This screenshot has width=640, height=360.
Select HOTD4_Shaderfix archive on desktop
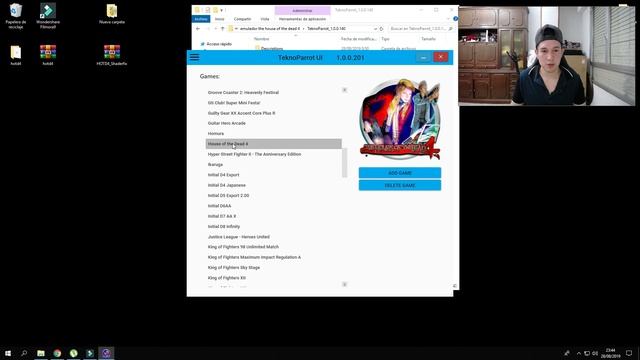coord(112,55)
